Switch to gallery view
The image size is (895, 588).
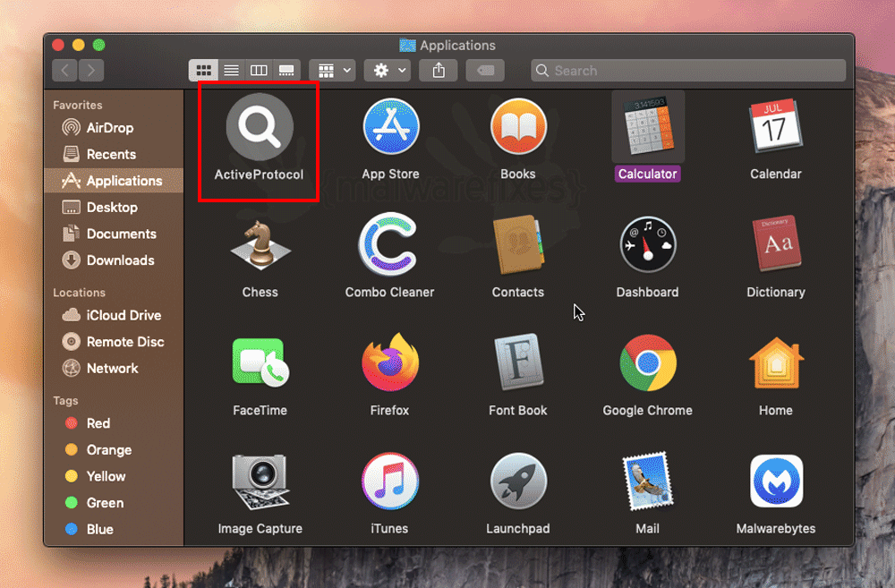pyautogui.click(x=286, y=70)
